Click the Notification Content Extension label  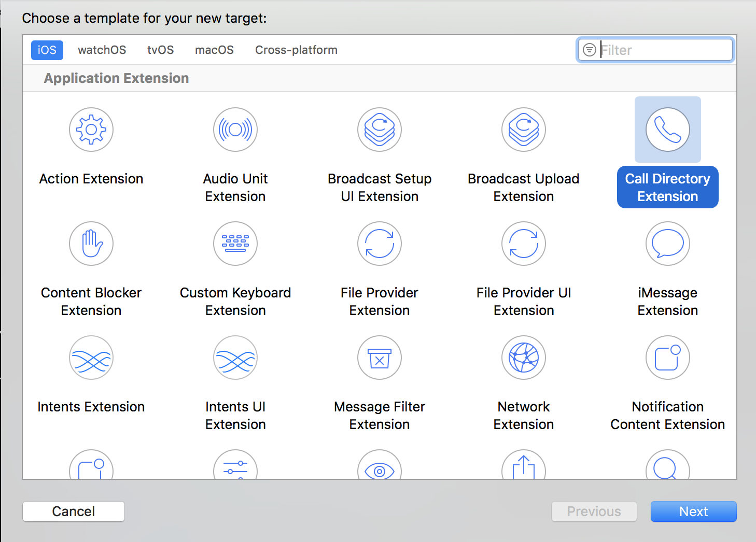pos(668,416)
